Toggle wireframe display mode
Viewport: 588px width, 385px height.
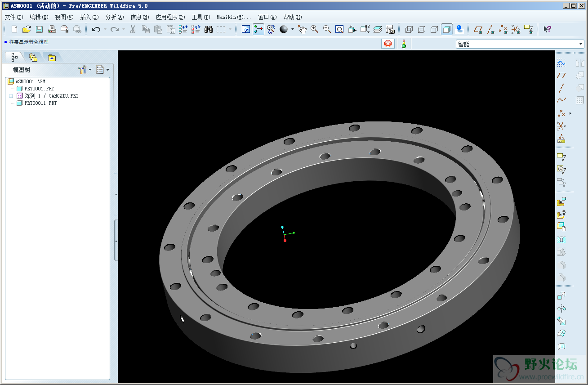tap(409, 29)
